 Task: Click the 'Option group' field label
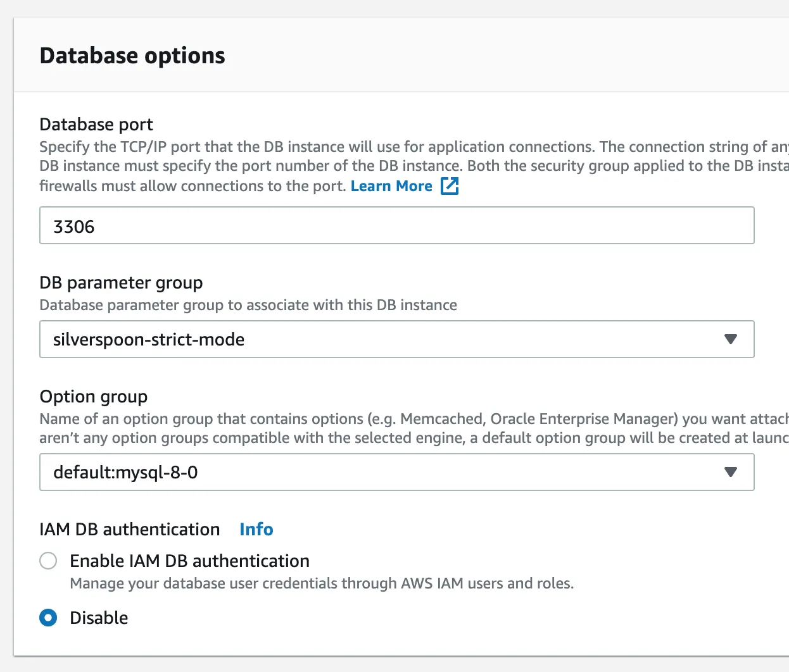93,396
